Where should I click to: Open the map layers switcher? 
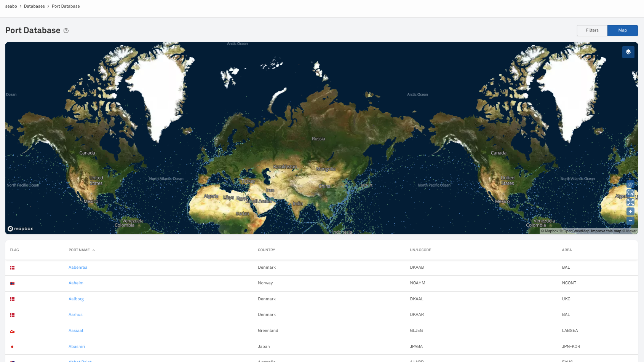pos(628,52)
